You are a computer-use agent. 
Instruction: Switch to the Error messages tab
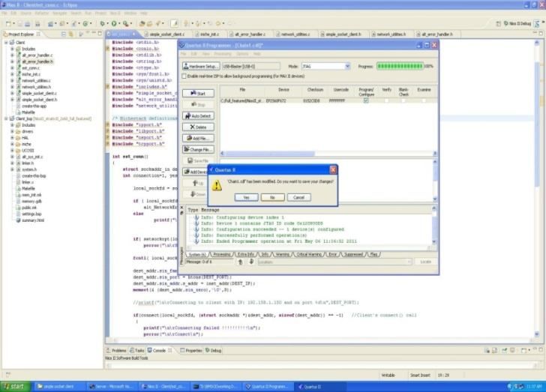coord(332,255)
